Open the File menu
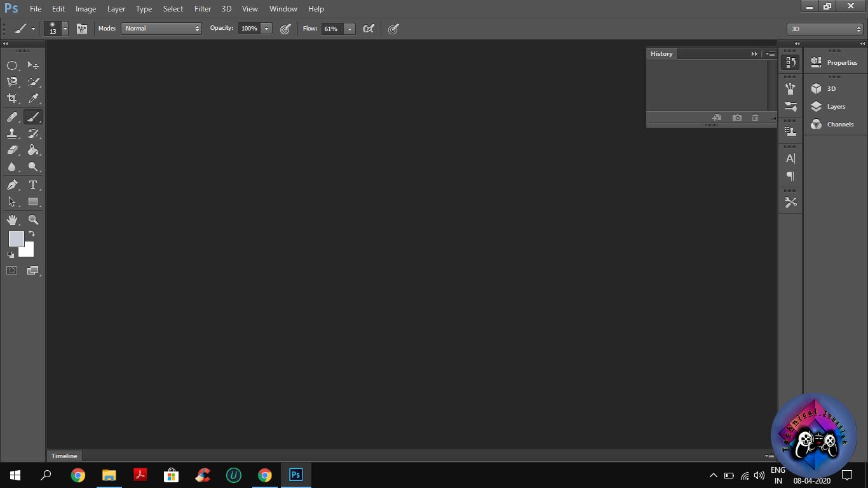Screen dimensions: 868x488 [36, 9]
